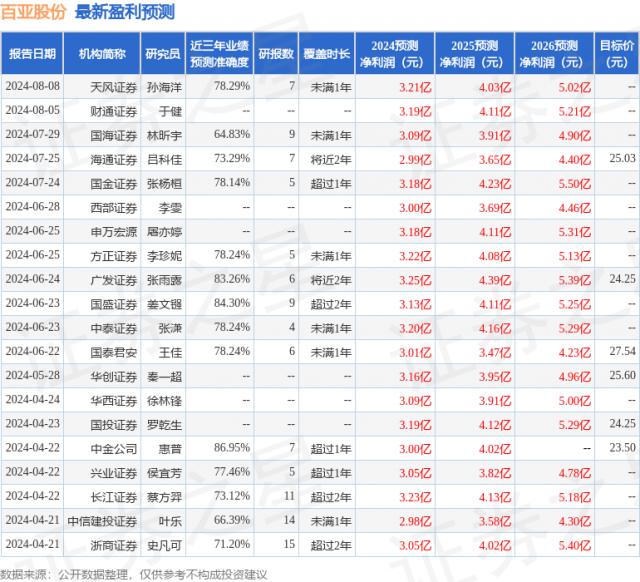
Task: Click analyst name 史凡可
Action: [x=164, y=544]
